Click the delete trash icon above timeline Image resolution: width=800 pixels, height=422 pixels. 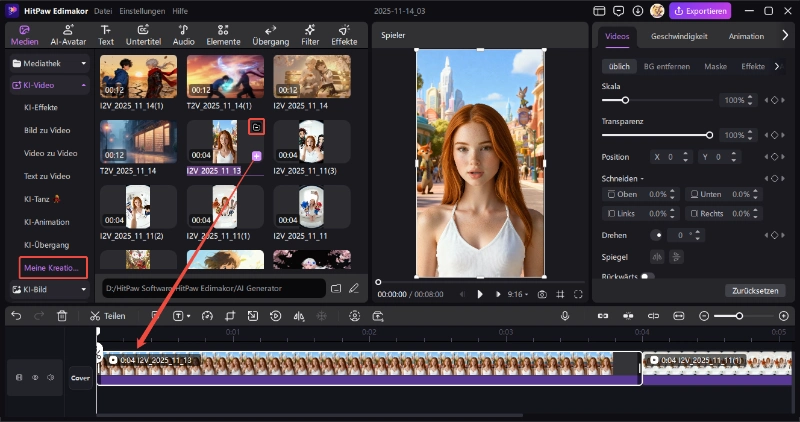(62, 315)
